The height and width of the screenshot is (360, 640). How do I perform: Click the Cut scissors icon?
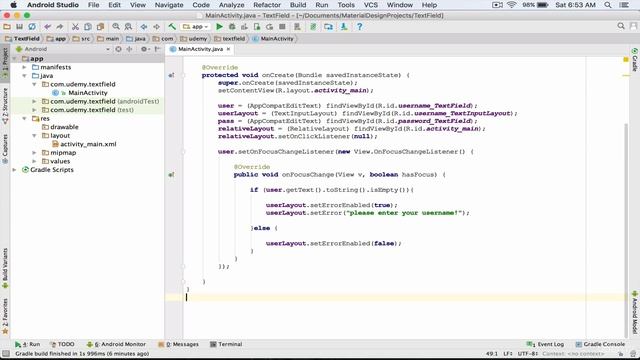(75, 27)
